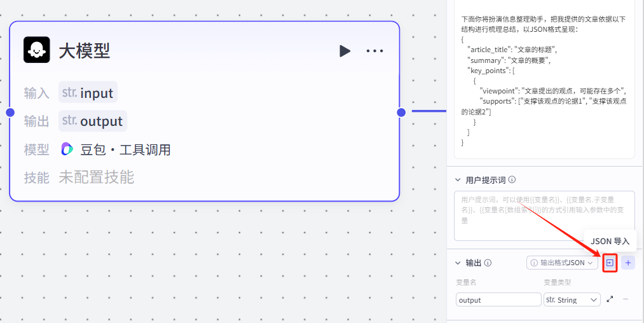Click the output variable name field
This screenshot has width=644, height=323.
pyautogui.click(x=498, y=299)
